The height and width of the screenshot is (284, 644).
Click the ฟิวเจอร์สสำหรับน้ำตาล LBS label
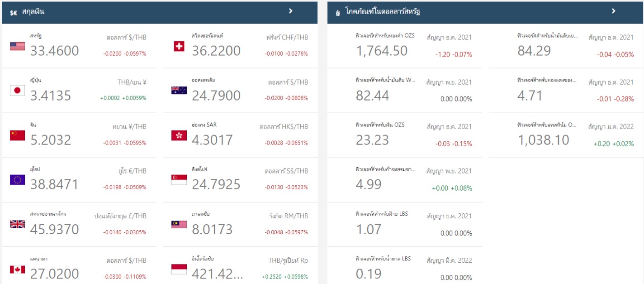pos(384,258)
